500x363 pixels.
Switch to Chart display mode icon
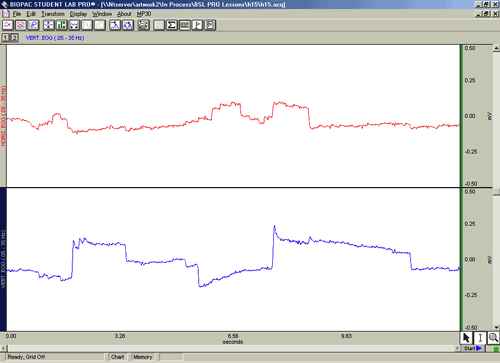[7, 25]
